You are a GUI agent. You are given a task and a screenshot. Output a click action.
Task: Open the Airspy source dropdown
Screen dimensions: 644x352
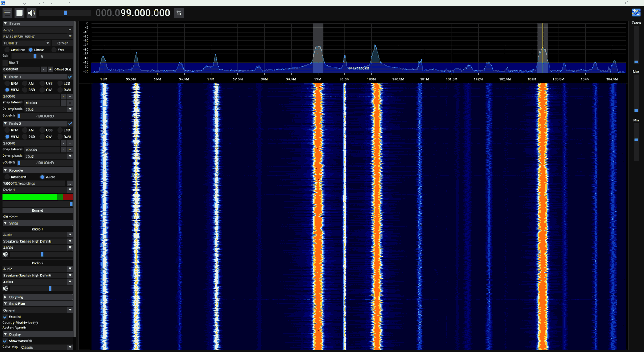click(37, 30)
